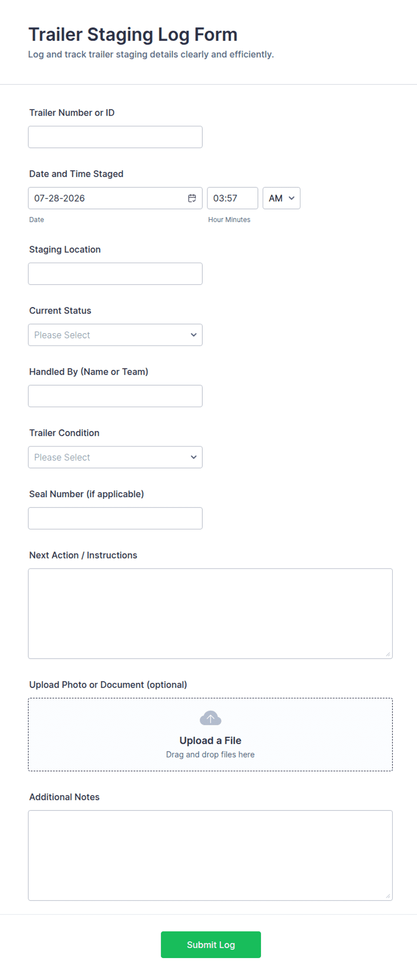Click the Upload a File text

[210, 741]
